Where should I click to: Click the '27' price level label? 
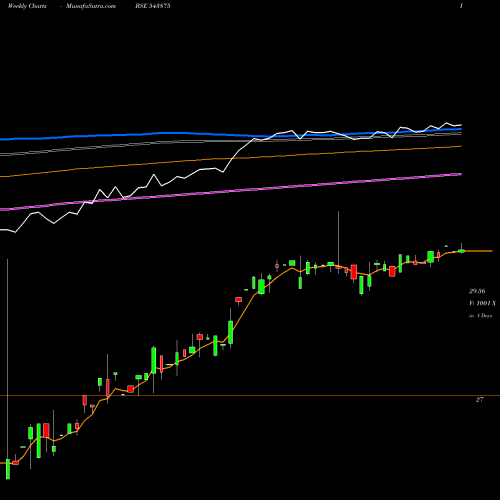479,399
